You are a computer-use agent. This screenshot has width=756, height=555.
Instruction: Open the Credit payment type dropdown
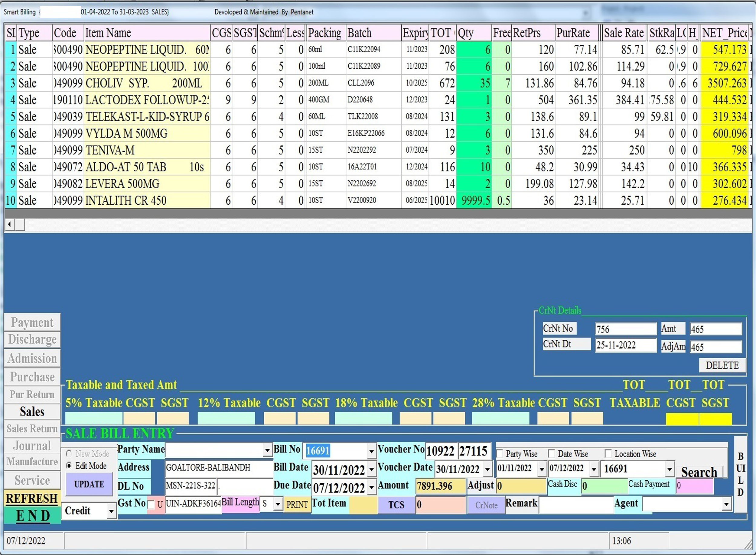point(111,512)
